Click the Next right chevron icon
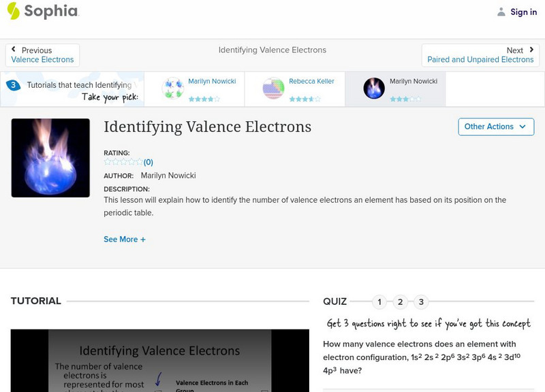This screenshot has width=545, height=392. coord(531,50)
